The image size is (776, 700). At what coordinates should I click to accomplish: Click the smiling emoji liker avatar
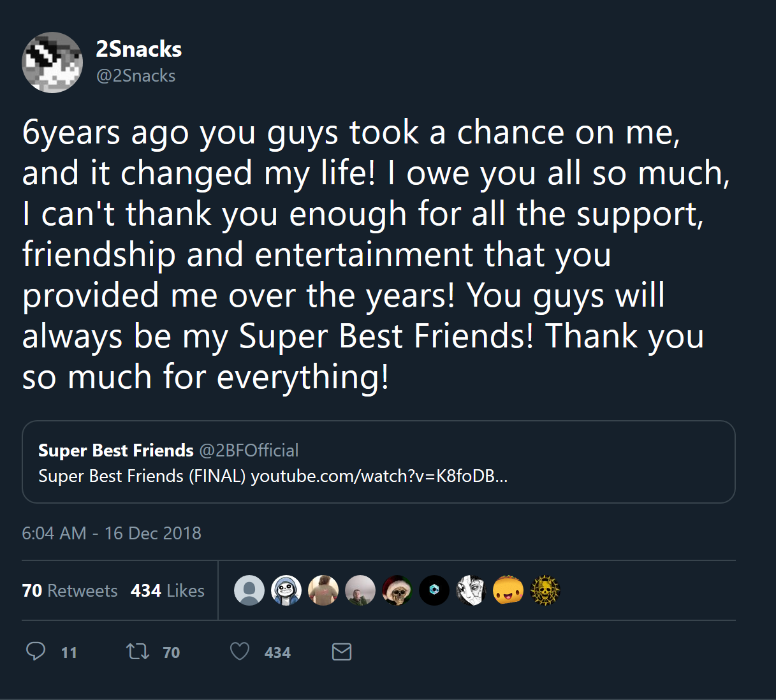coord(508,590)
